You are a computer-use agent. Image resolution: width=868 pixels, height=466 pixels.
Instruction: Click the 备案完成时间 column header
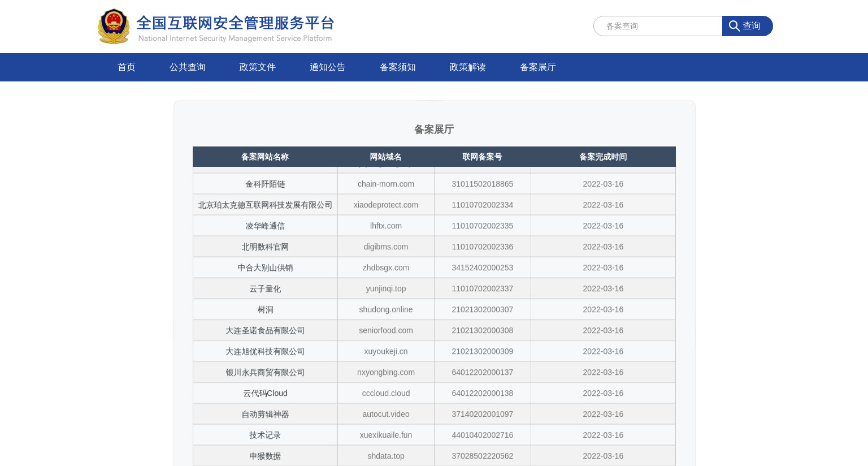603,157
